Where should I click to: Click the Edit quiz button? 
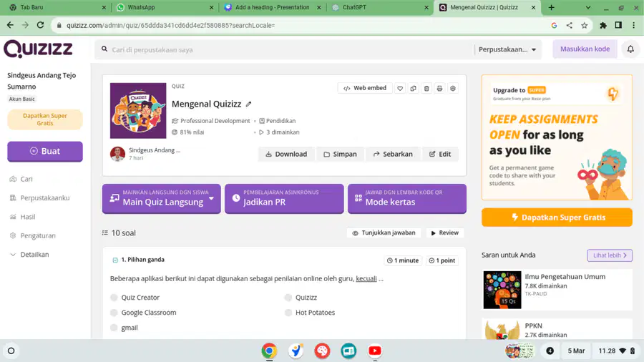pos(440,155)
